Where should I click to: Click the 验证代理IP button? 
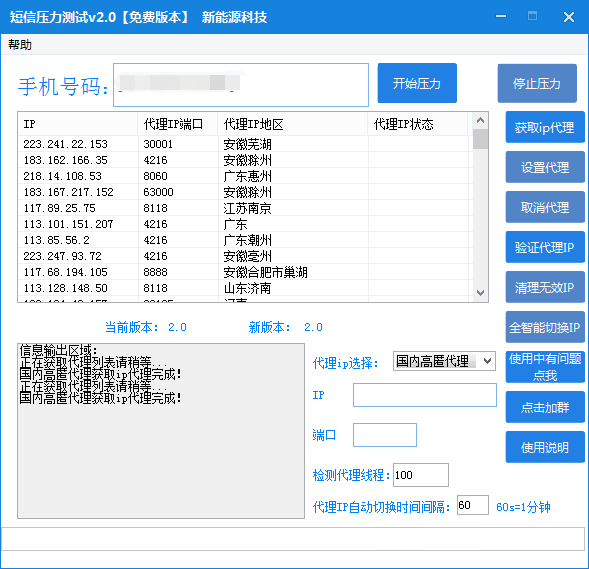pos(545,247)
